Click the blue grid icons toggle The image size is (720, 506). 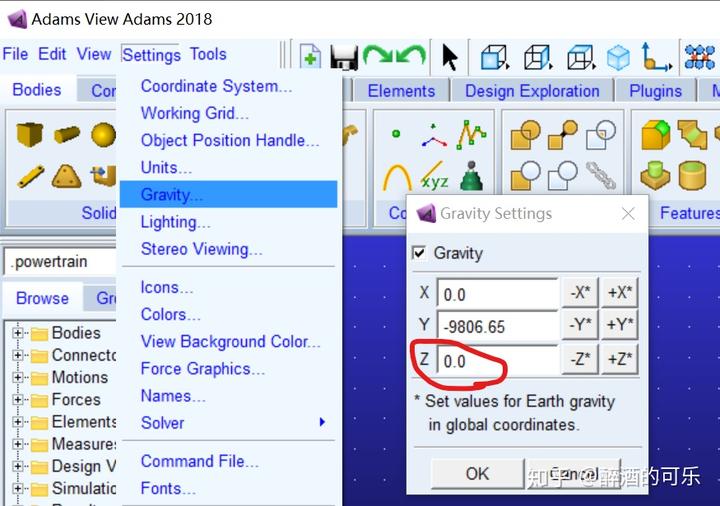point(699,57)
